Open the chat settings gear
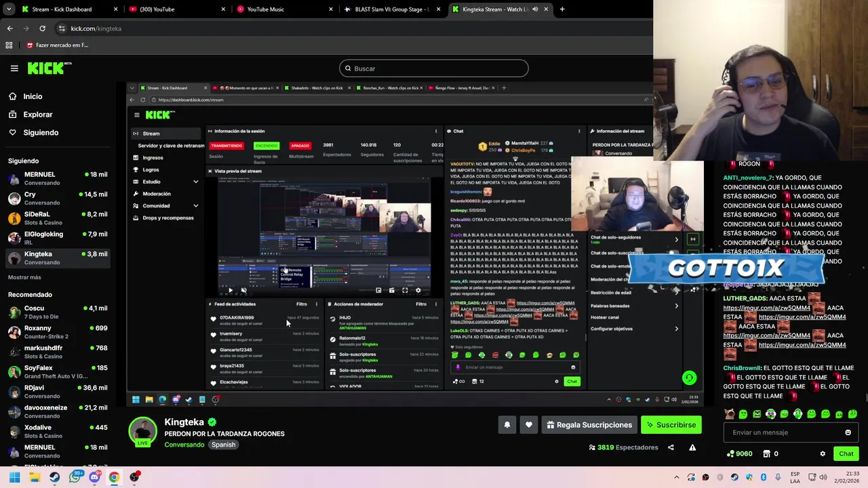 pos(823,454)
